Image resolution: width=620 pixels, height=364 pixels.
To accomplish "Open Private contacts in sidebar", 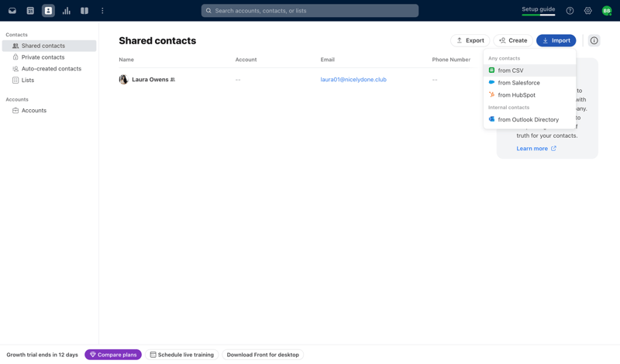I will [49, 57].
